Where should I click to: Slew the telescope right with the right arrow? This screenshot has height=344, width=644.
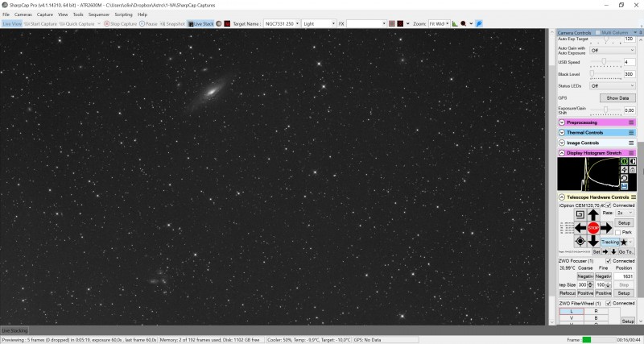[x=606, y=228]
